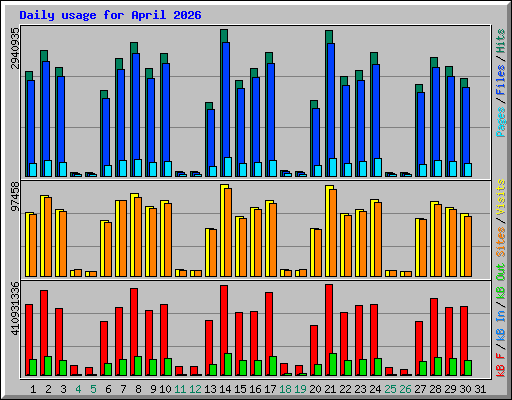Select day 28 on the x-axis

point(435,389)
